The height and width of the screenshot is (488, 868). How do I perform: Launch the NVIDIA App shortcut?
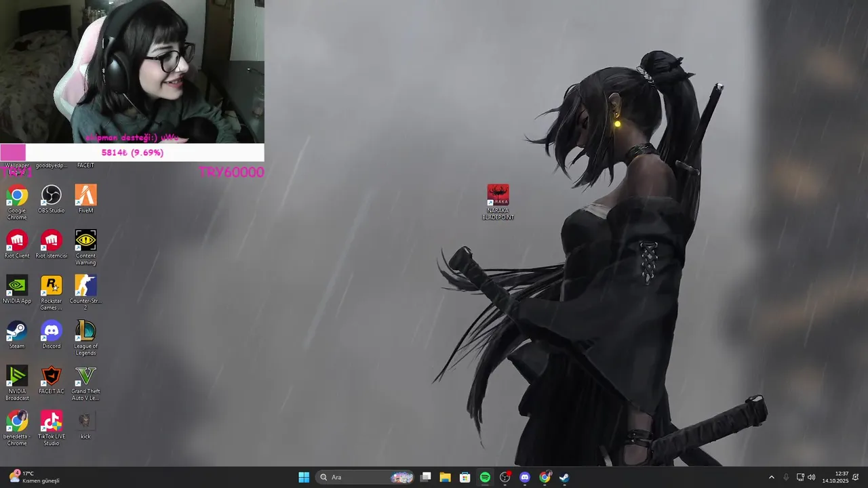[17, 289]
